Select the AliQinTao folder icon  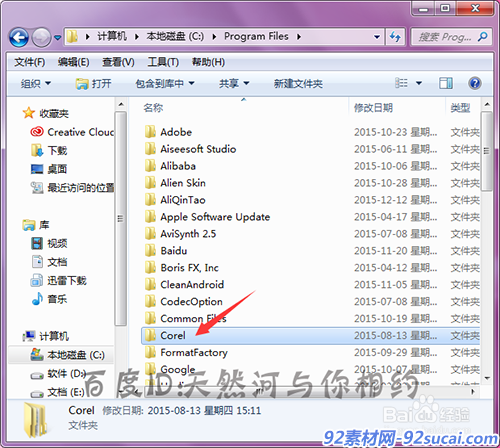(150, 200)
